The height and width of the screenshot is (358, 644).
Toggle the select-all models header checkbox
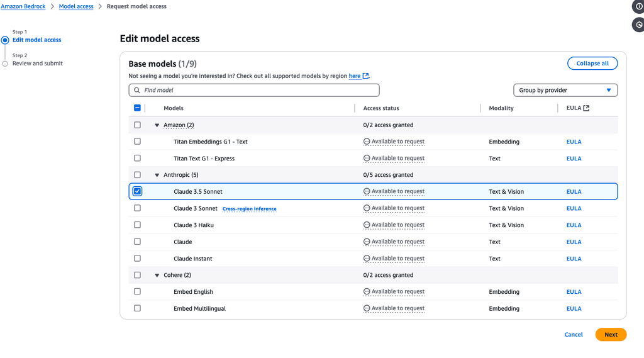pos(138,108)
